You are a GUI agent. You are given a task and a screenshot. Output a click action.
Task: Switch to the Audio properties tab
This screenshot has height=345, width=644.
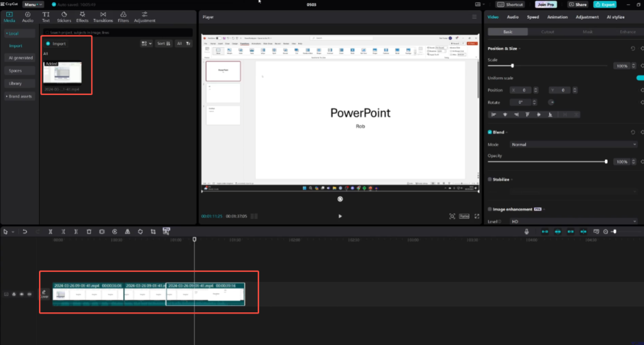(x=513, y=17)
